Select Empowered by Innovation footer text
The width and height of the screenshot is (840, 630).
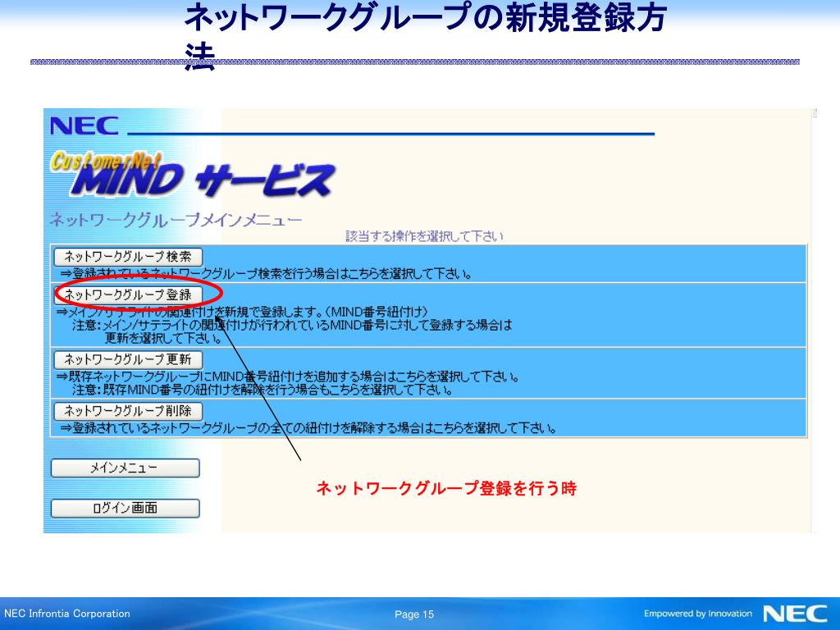point(698,614)
